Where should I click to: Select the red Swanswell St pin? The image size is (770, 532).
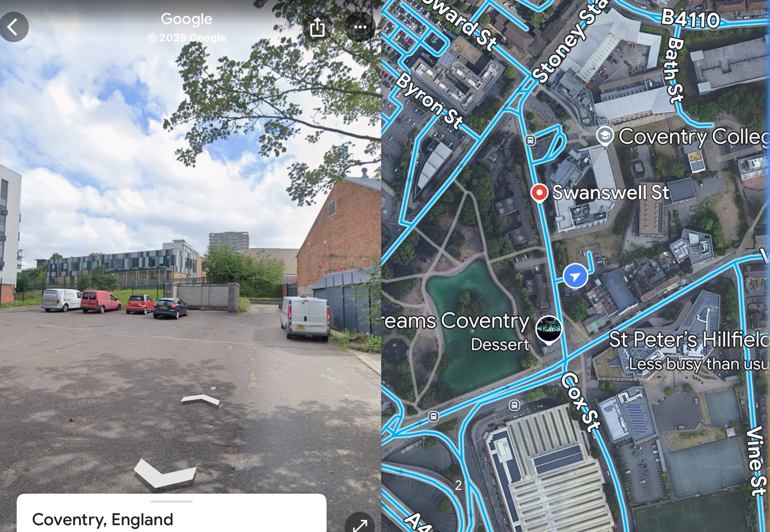pos(539,193)
